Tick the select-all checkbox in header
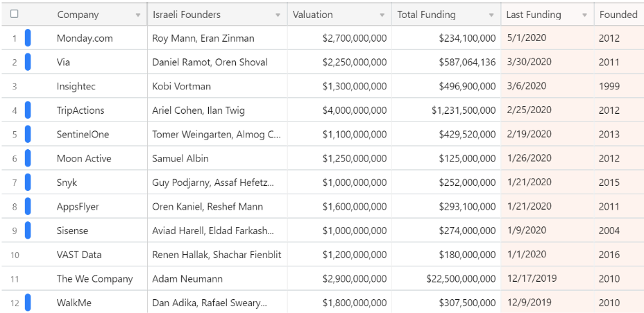 tap(15, 14)
